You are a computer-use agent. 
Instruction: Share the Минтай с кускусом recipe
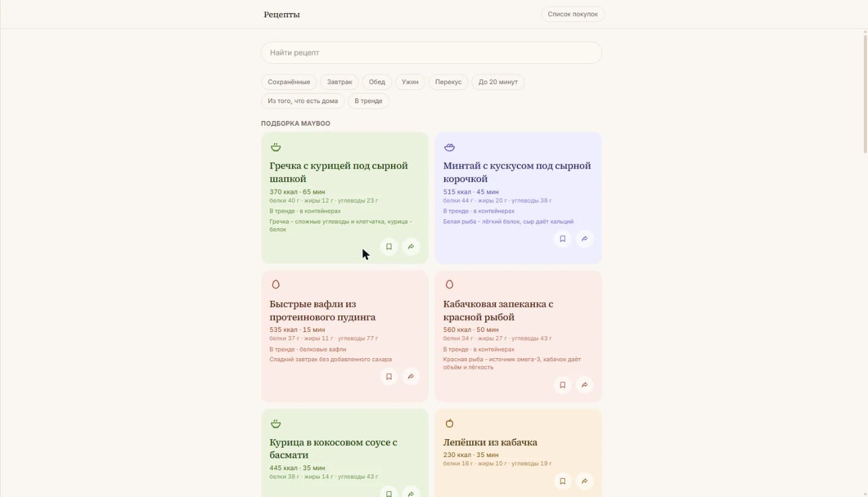584,239
